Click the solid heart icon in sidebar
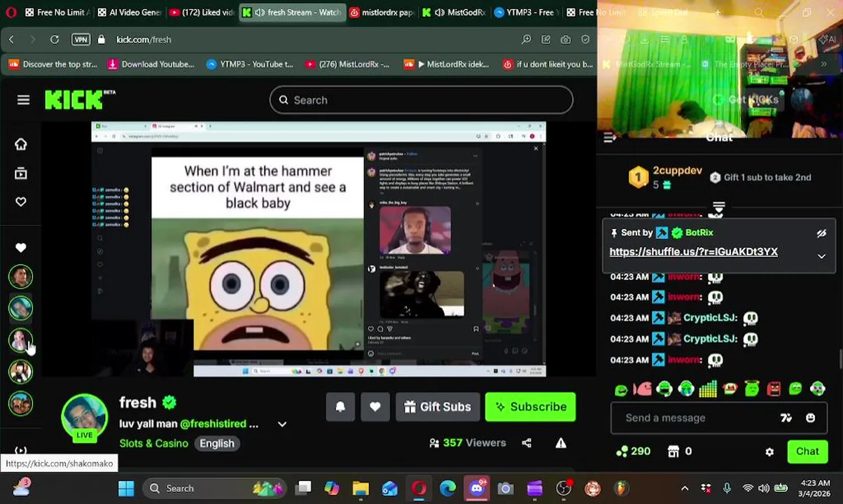Screen dimensions: 843x504 [x=21, y=247]
